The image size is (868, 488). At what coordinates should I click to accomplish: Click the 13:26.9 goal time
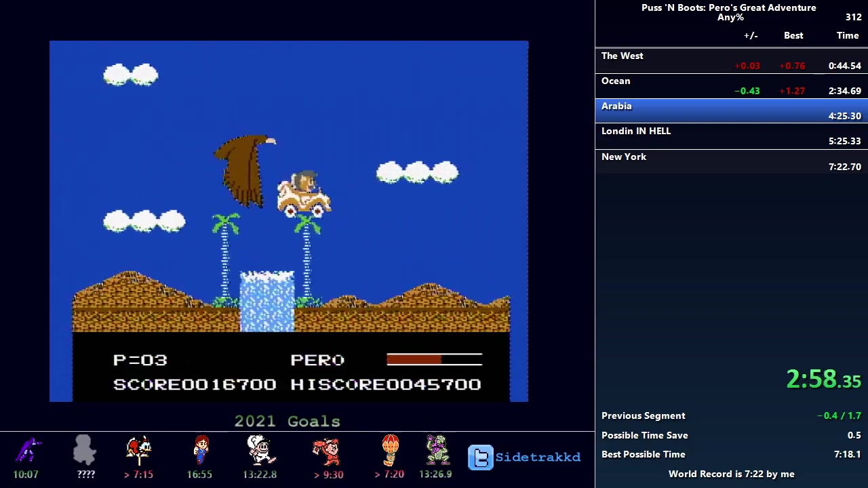tap(435, 474)
